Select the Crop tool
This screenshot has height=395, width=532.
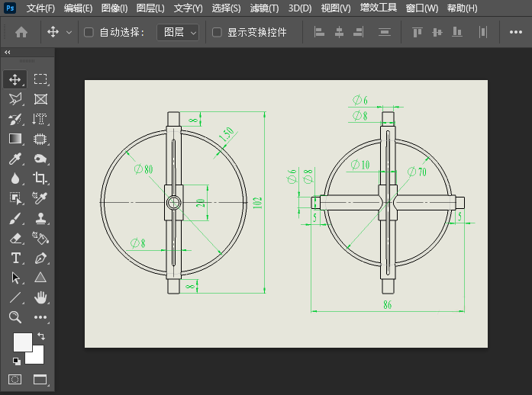[x=40, y=178]
